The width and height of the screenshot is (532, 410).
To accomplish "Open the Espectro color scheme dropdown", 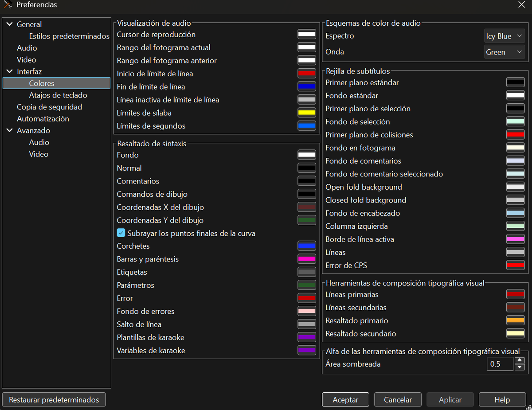I will point(505,36).
